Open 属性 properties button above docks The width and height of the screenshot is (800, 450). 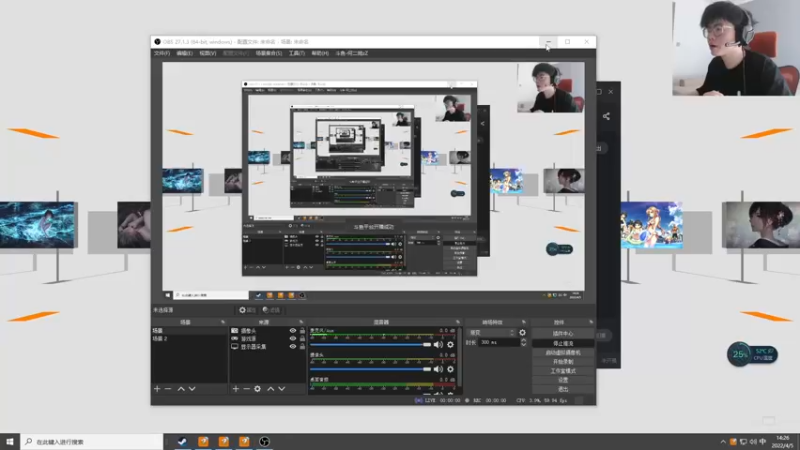(247, 310)
